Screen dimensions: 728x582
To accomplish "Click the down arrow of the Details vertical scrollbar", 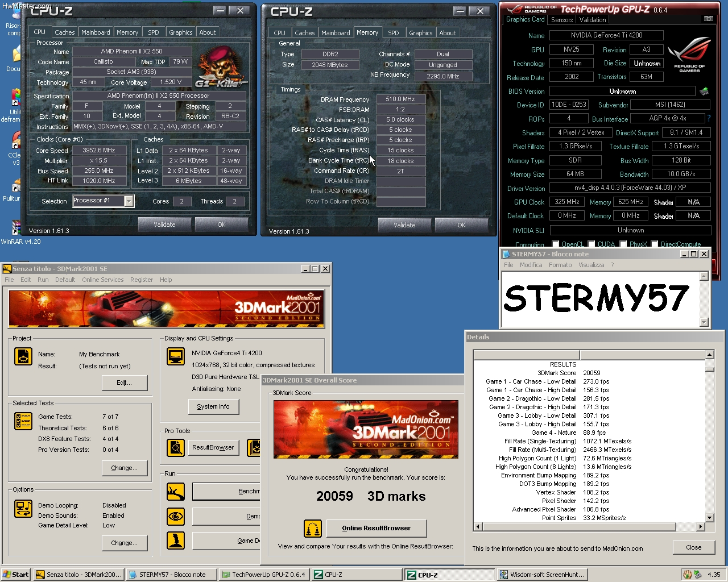I will (709, 518).
